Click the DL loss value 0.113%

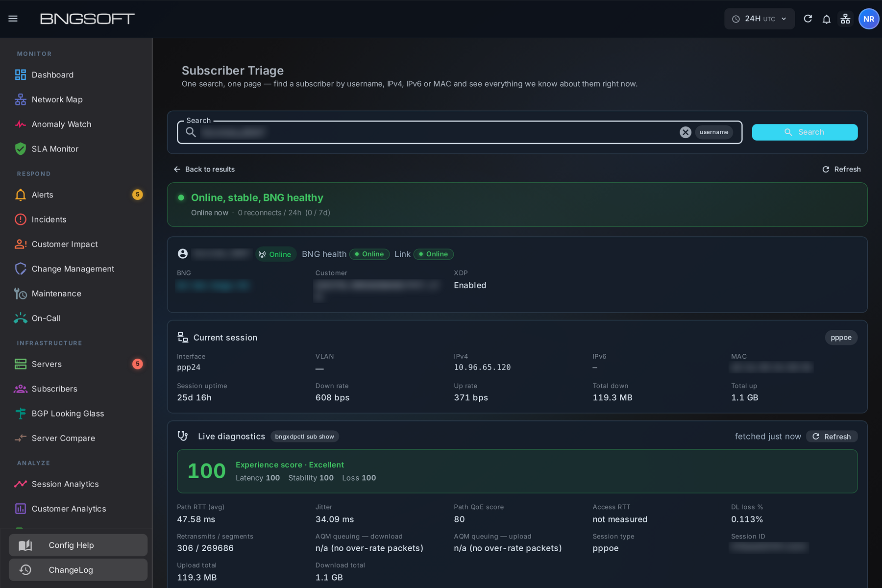pyautogui.click(x=747, y=519)
